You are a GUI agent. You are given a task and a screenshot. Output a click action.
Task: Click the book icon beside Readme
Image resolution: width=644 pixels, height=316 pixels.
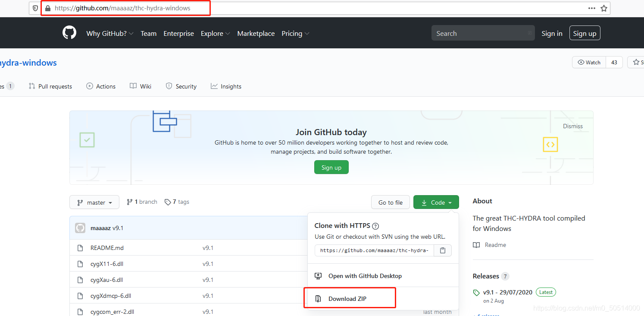pos(476,245)
